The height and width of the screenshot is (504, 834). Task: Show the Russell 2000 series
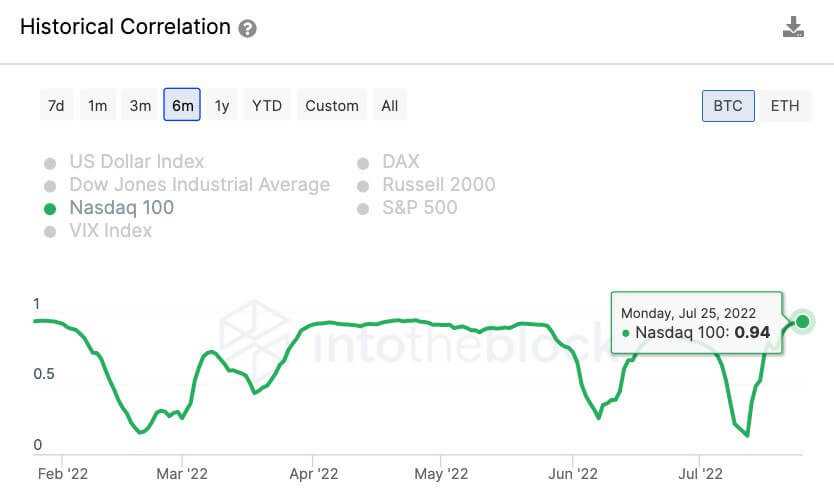point(438,184)
